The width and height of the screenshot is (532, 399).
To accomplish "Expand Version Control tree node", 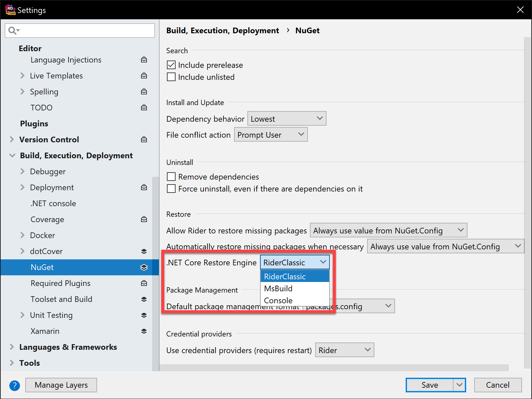I will click(x=12, y=139).
